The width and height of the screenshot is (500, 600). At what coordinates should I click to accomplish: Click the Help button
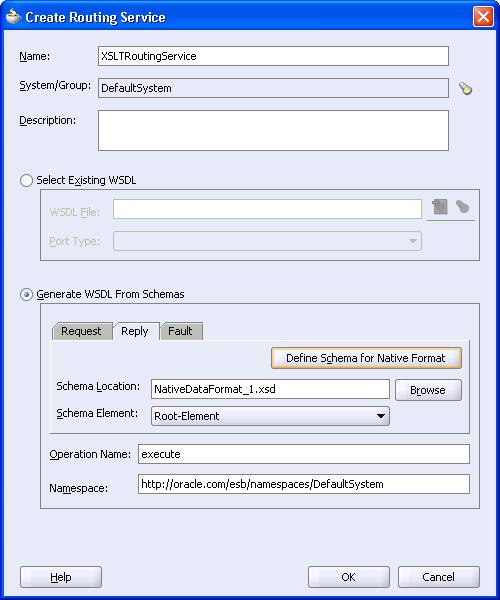(61, 577)
